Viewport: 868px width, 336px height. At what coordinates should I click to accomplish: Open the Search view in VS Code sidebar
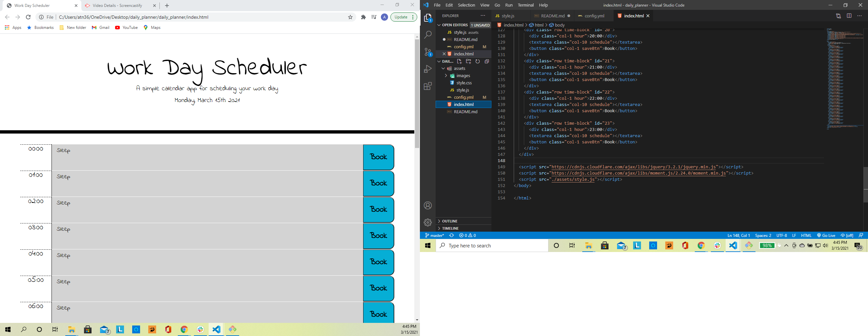tap(427, 35)
